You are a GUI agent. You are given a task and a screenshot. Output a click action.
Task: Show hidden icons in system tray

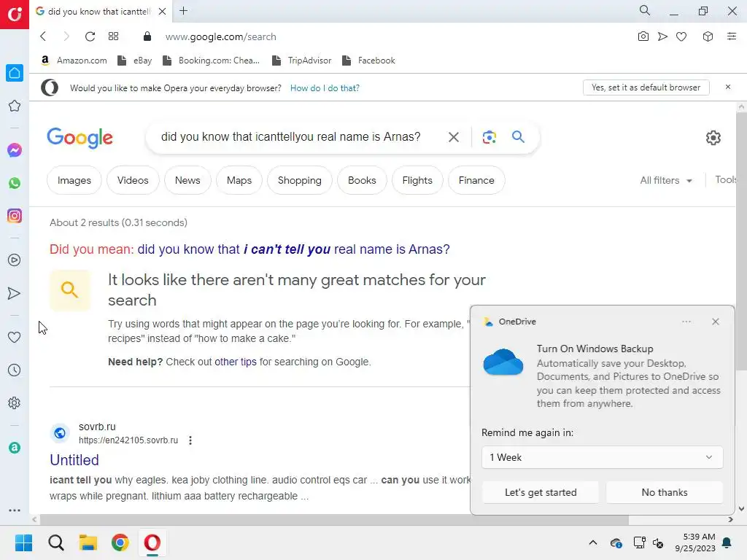tap(593, 542)
